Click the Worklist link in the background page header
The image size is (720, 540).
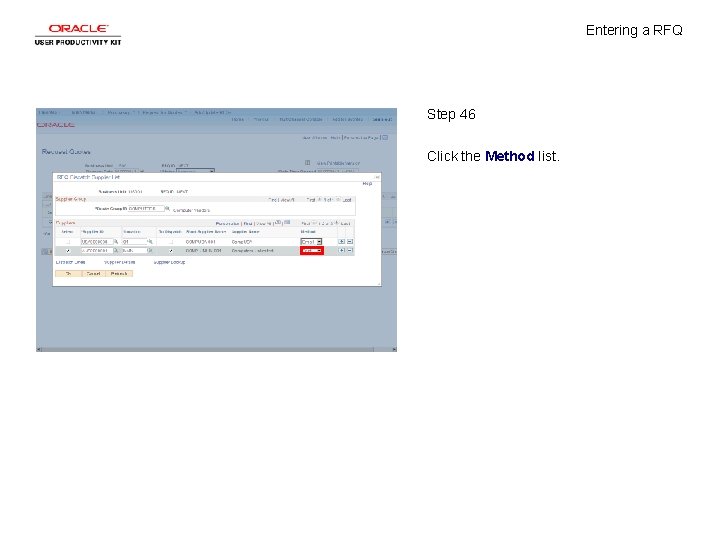tap(261, 119)
